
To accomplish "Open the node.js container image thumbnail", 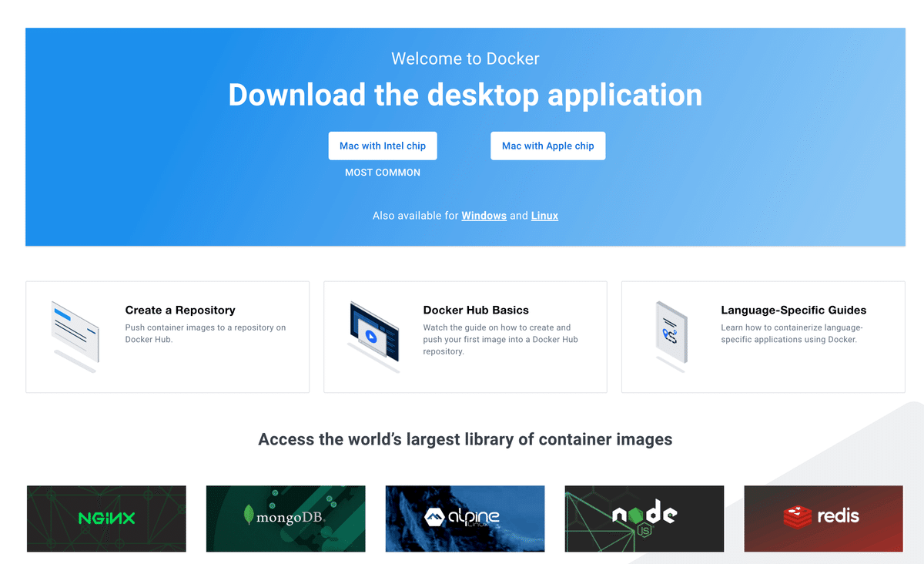I will pyautogui.click(x=644, y=519).
